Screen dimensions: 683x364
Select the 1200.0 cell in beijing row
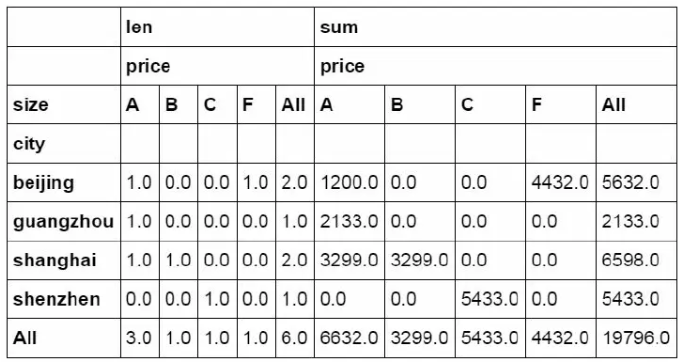pyautogui.click(x=349, y=182)
